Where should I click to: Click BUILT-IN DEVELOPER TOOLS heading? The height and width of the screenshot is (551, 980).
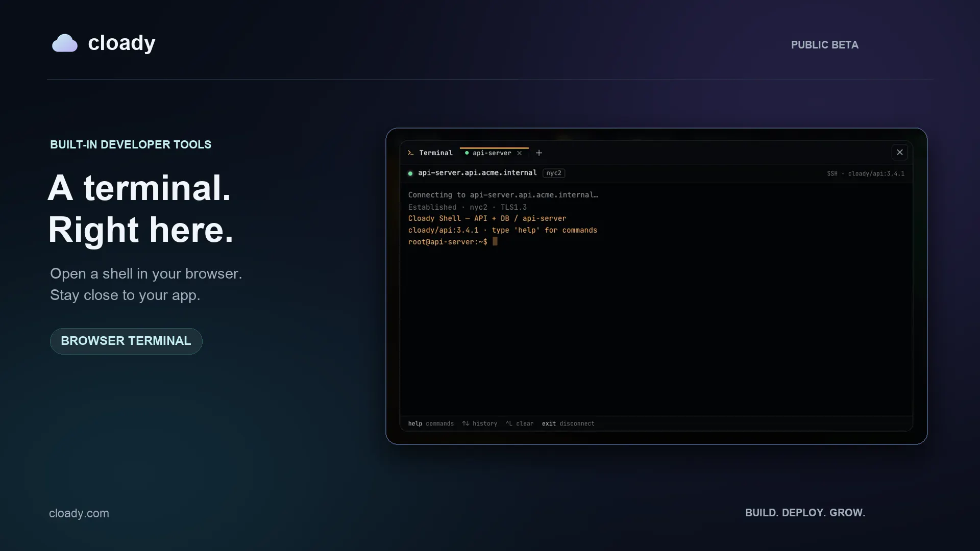[131, 145]
